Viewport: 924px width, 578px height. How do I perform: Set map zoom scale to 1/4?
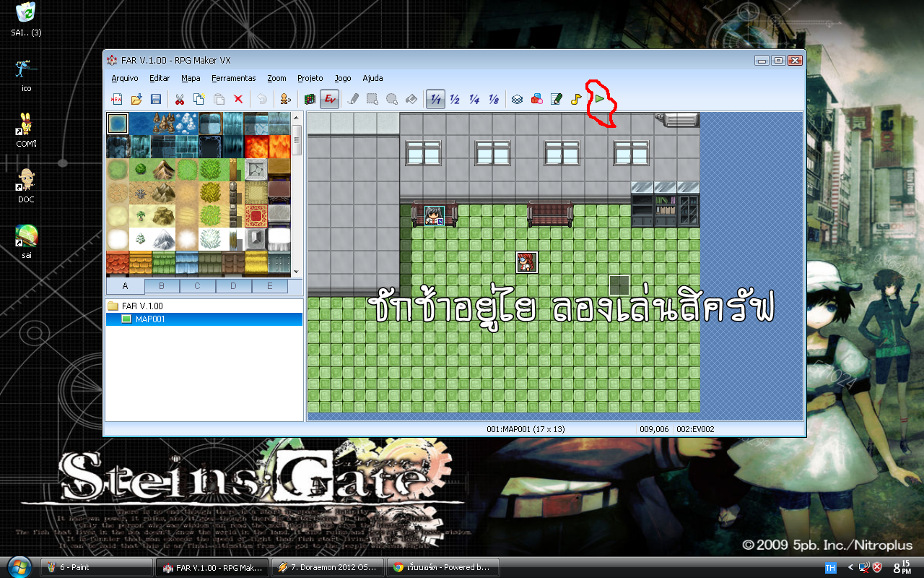pyautogui.click(x=474, y=99)
